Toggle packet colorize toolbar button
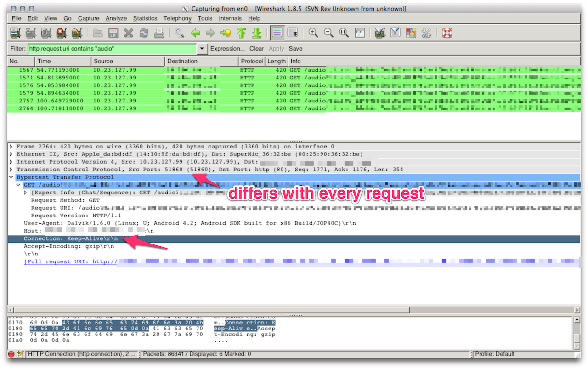Viewport: 588px width, 369px height. point(277,33)
